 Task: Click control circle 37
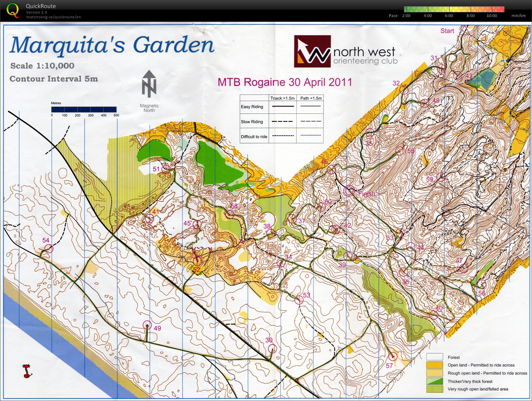click(292, 219)
